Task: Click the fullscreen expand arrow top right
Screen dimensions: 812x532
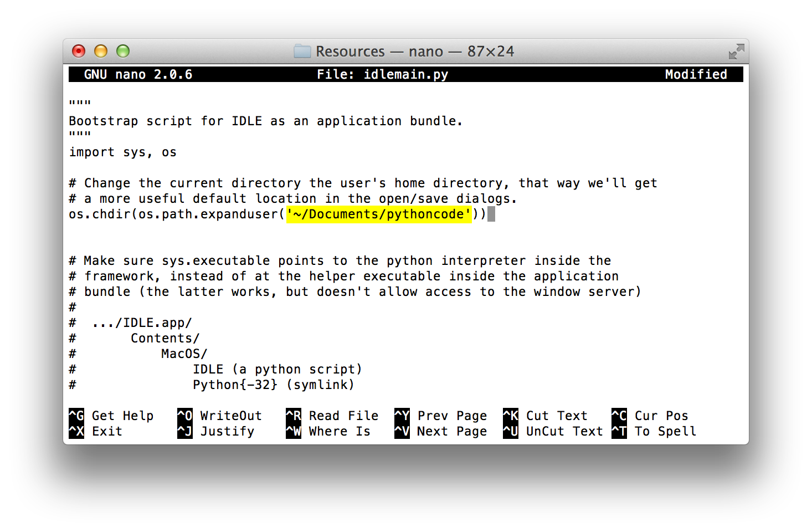Action: coord(737,51)
